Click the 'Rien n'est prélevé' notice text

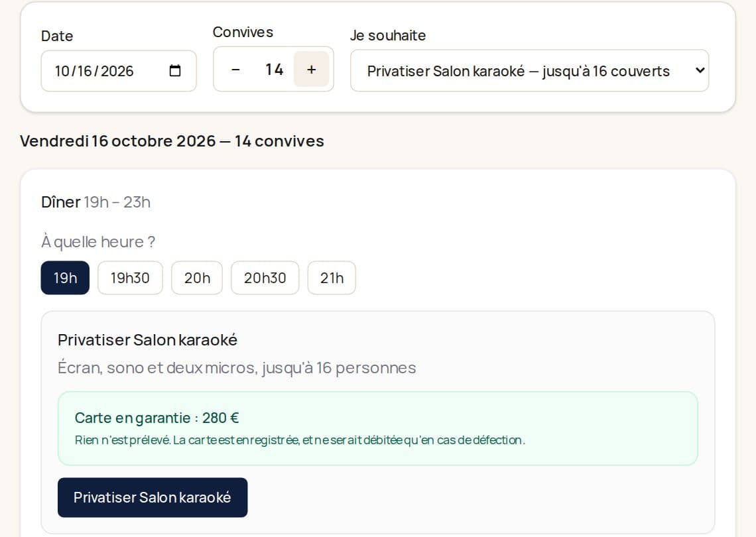click(299, 440)
